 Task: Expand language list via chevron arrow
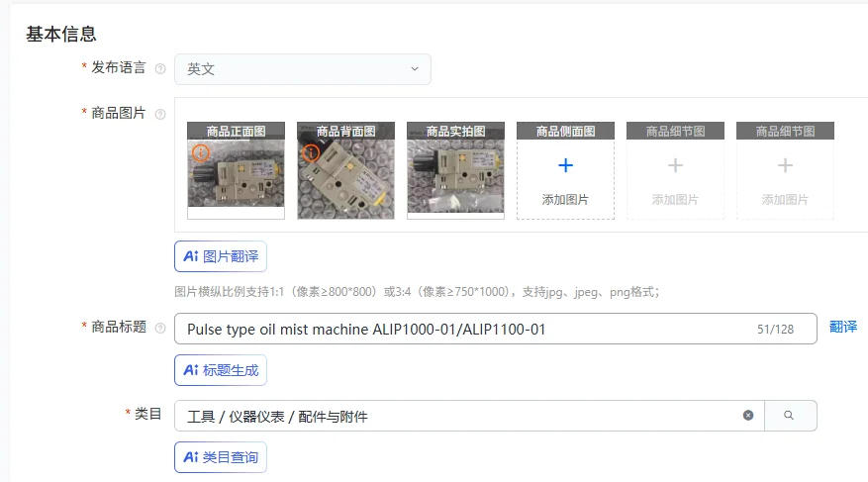(x=414, y=69)
